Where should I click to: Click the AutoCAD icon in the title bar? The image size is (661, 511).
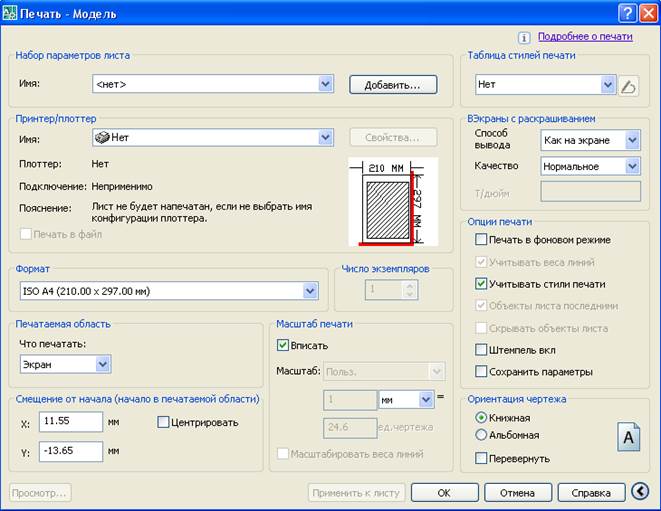pos(10,13)
